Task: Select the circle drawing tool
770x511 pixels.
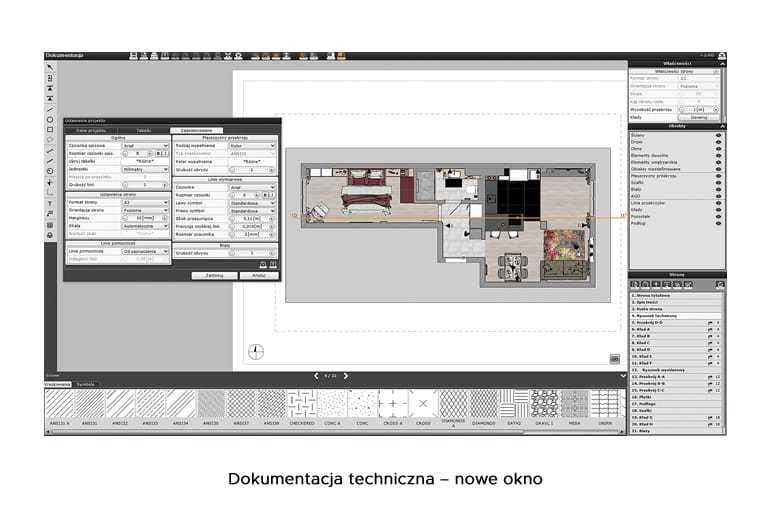Action: coord(50,119)
